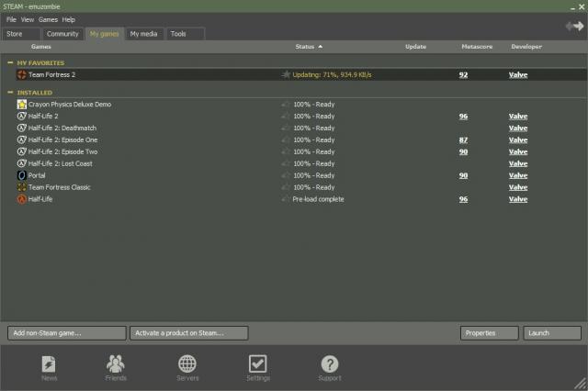Open Metascore 87 link for Episode One
Screen dimensions: 588x391
(463, 140)
